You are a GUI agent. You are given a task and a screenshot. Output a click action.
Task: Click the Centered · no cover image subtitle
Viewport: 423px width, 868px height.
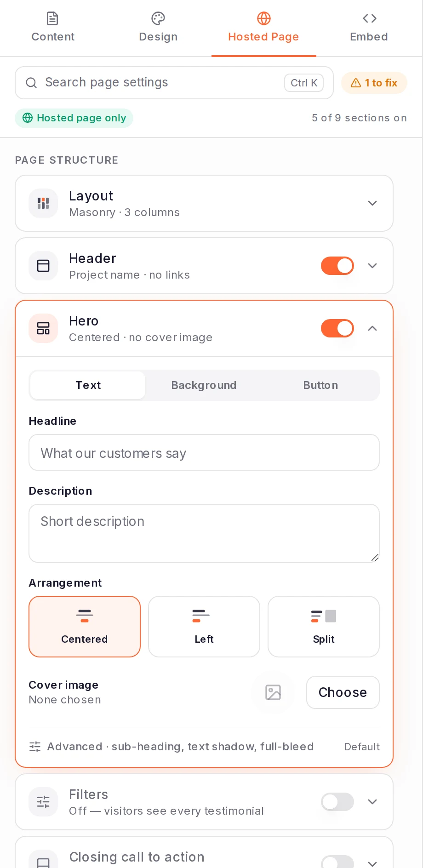click(x=141, y=337)
